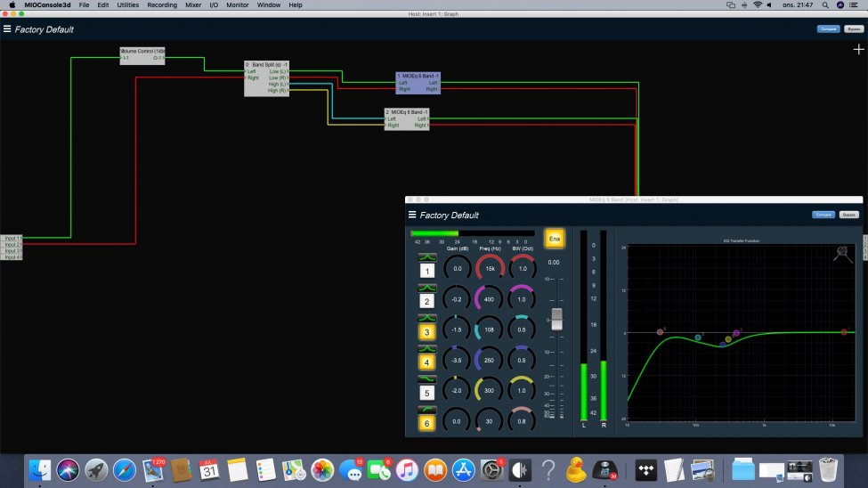868x488 pixels.
Task: Open the MIOEq window preset menu
Action: pos(412,215)
